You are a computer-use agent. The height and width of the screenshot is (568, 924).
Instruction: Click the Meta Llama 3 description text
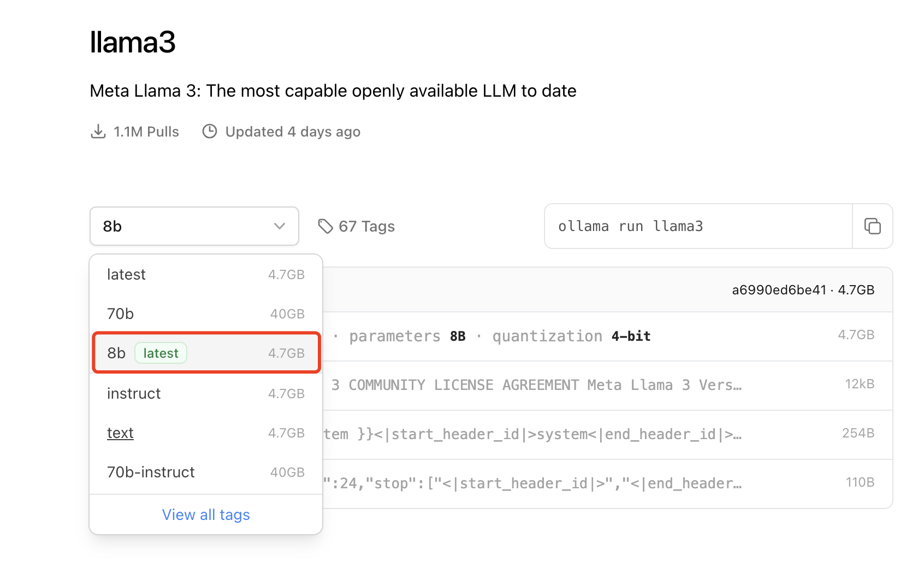[x=333, y=91]
